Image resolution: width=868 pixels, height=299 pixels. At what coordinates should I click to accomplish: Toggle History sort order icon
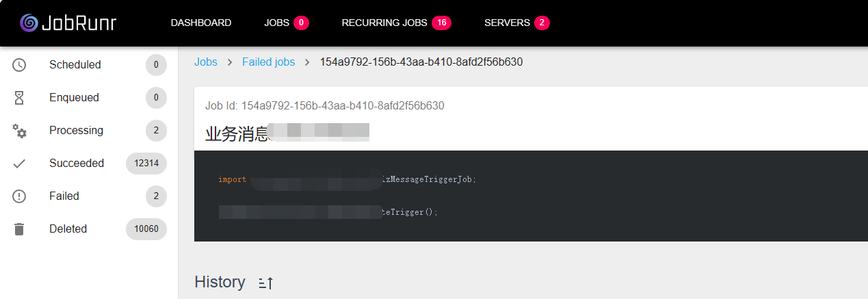265,283
